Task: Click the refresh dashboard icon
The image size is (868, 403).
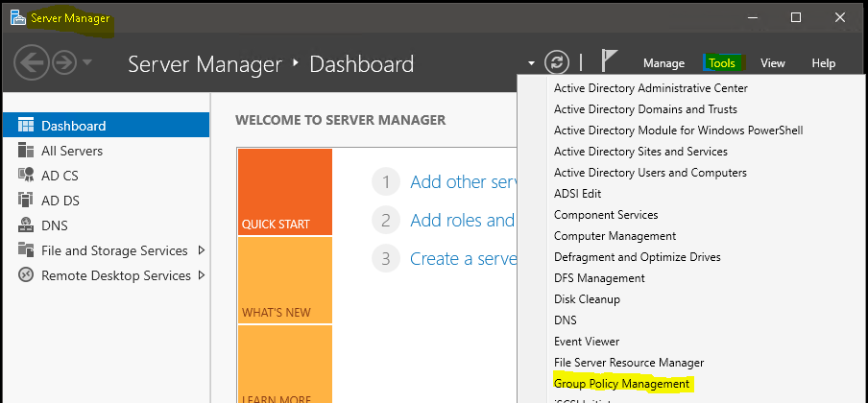Action: click(557, 62)
